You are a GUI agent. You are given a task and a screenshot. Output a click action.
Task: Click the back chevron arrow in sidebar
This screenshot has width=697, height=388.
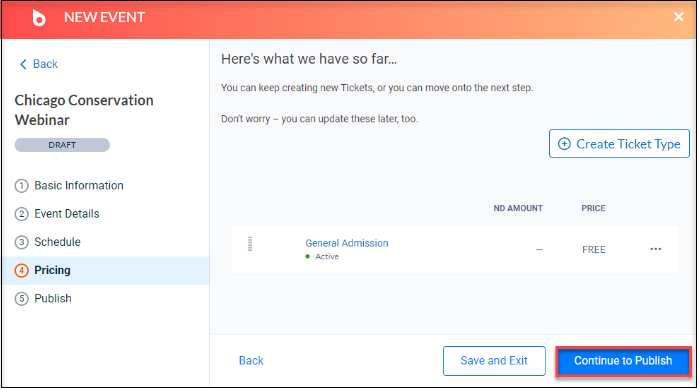pos(23,64)
